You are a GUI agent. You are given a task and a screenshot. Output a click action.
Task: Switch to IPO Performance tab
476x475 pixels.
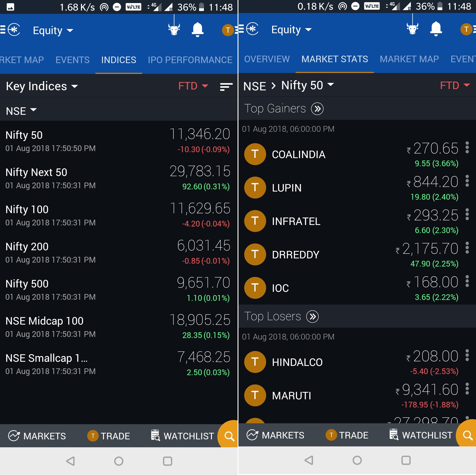point(190,60)
